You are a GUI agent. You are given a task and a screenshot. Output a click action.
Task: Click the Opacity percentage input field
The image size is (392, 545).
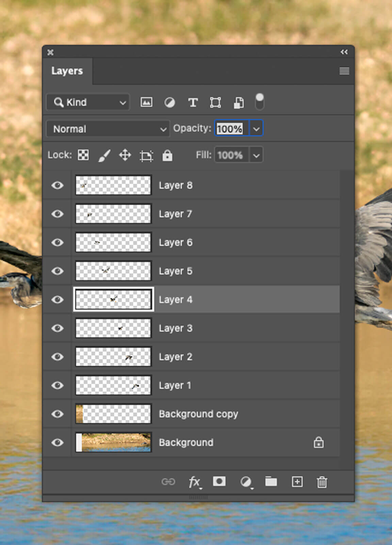pyautogui.click(x=231, y=129)
